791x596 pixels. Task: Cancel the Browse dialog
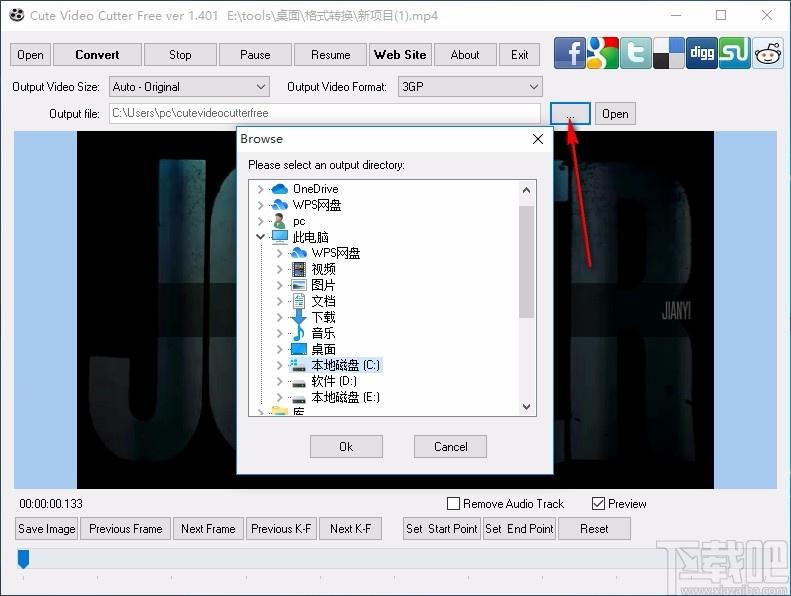(x=450, y=447)
